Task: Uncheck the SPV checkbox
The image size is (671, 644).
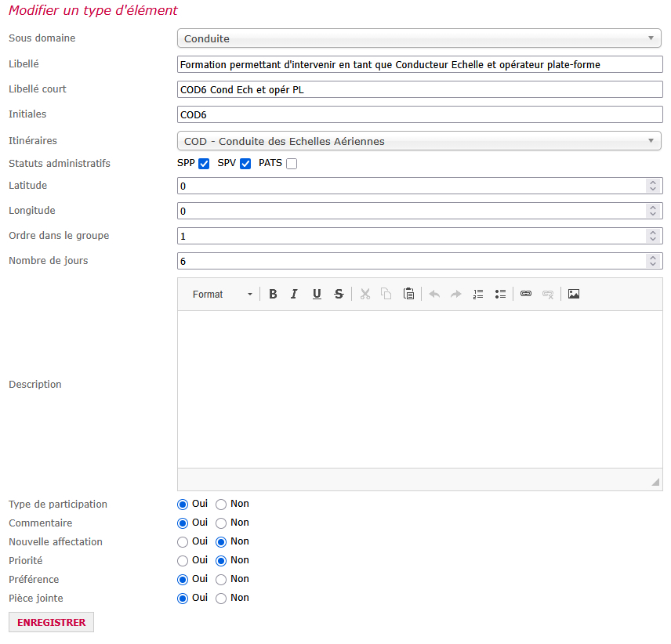Action: 245,164
